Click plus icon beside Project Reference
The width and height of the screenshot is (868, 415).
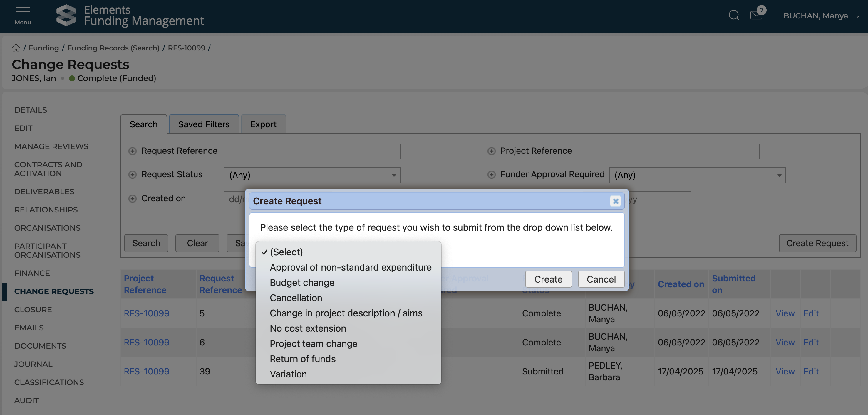[491, 151]
